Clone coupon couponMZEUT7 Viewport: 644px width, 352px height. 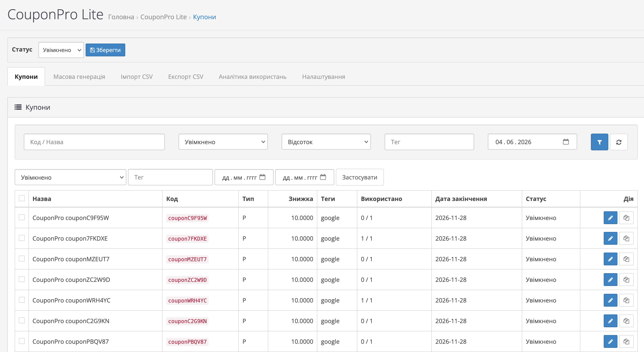[x=626, y=259]
